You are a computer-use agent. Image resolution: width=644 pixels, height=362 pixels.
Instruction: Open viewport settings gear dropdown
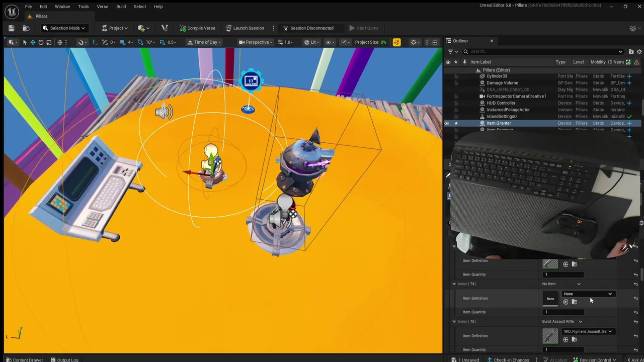(416, 42)
